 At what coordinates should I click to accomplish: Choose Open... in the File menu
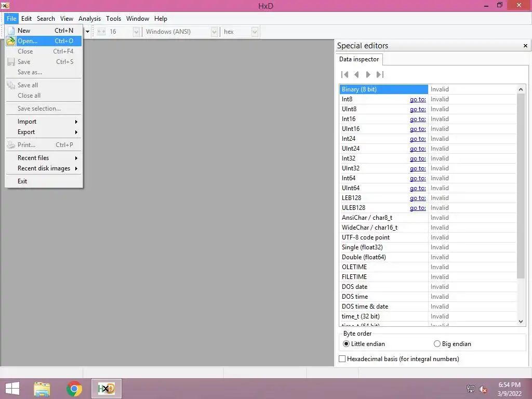tap(44, 41)
